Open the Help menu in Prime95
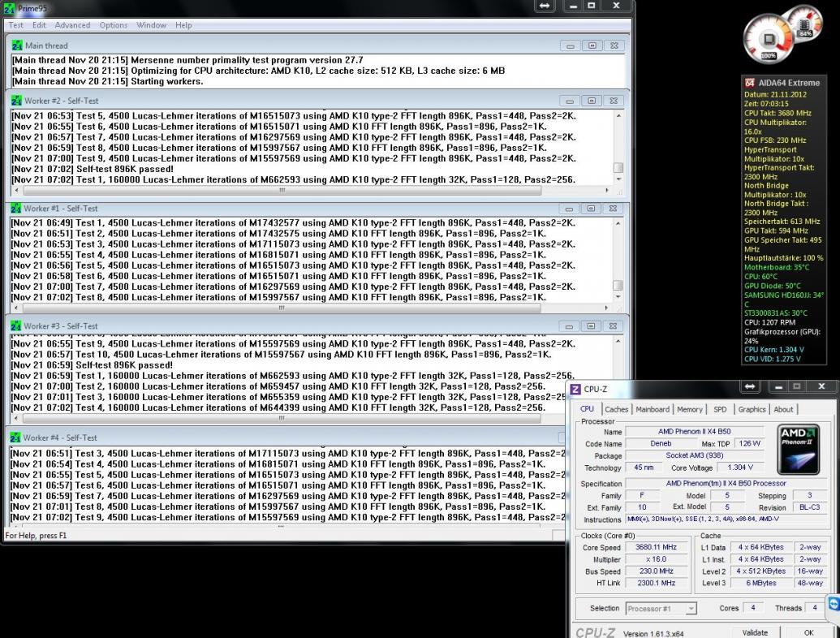Viewport: 840px width, 638px height. (x=183, y=25)
